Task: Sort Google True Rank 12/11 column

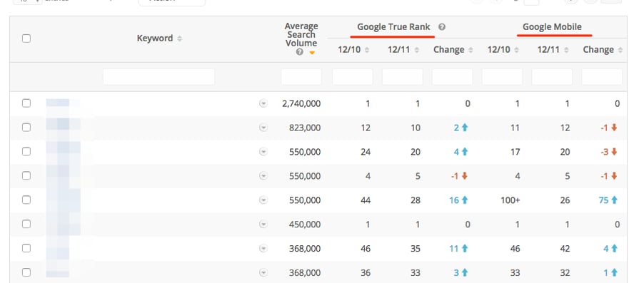Action: [417, 50]
